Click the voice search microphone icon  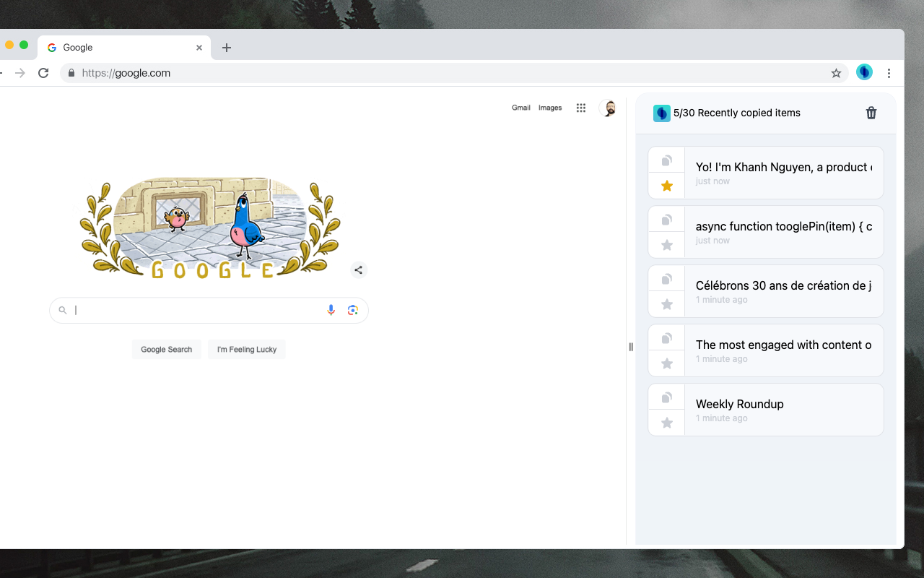331,309
